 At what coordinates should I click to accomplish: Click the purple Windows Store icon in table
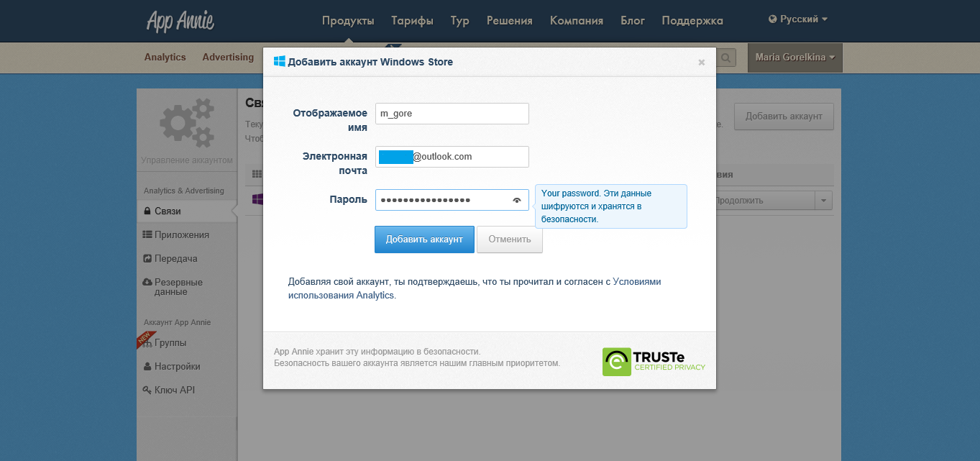(257, 200)
